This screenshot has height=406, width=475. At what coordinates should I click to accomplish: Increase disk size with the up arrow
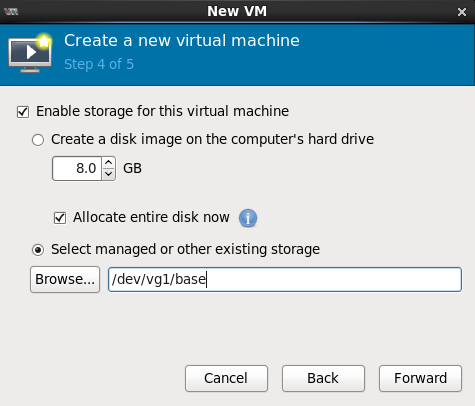pos(109,162)
